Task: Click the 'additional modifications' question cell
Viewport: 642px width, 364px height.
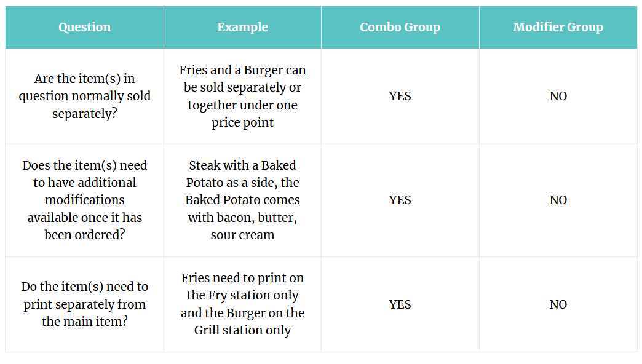Action: click(x=84, y=200)
